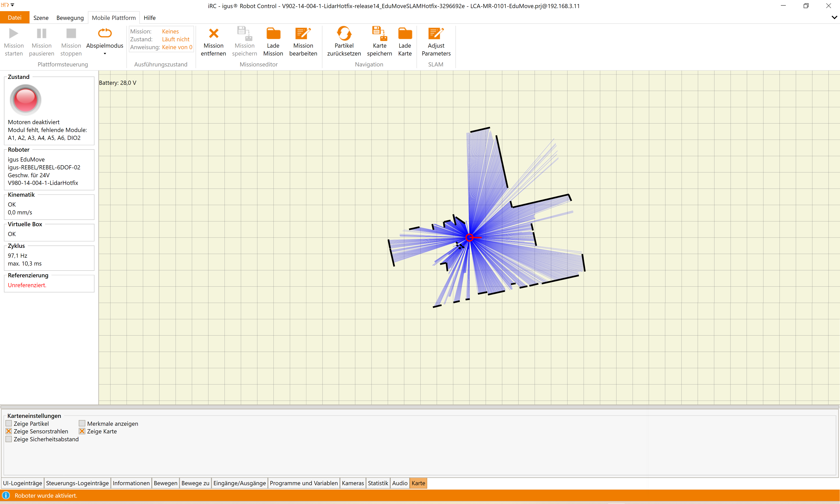This screenshot has width=840, height=504.
Task: Open the quick access toolbar dropdown
Action: (12, 5)
